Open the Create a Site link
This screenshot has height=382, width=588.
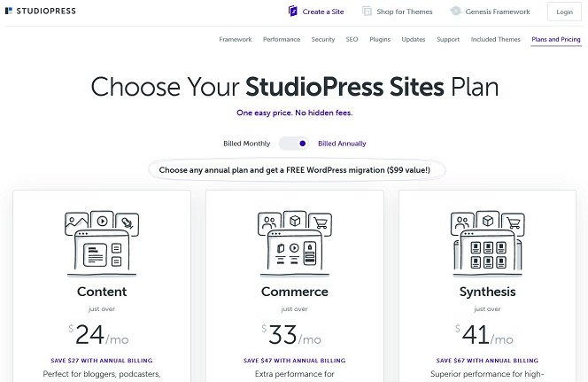point(323,12)
